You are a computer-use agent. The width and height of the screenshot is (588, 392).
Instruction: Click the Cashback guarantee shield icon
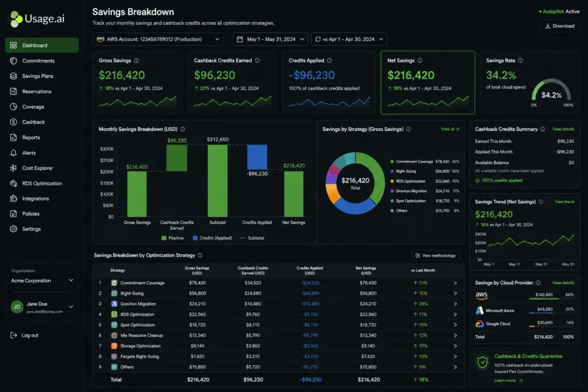[482, 362]
